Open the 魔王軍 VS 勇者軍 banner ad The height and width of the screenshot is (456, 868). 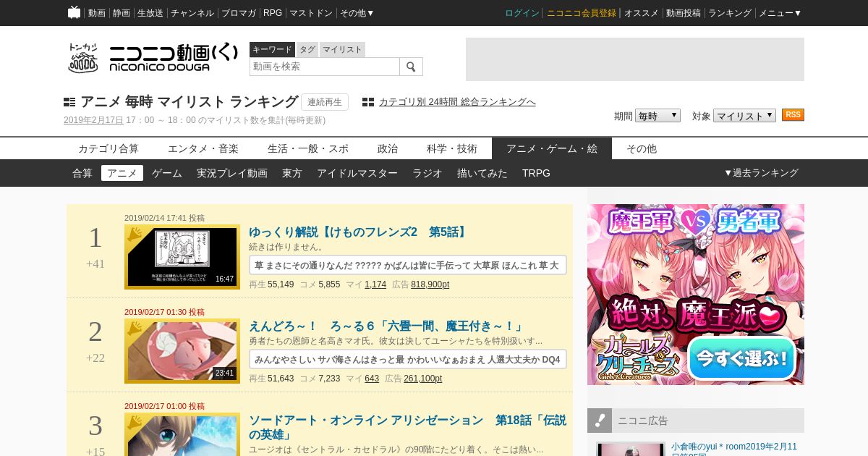[696, 295]
